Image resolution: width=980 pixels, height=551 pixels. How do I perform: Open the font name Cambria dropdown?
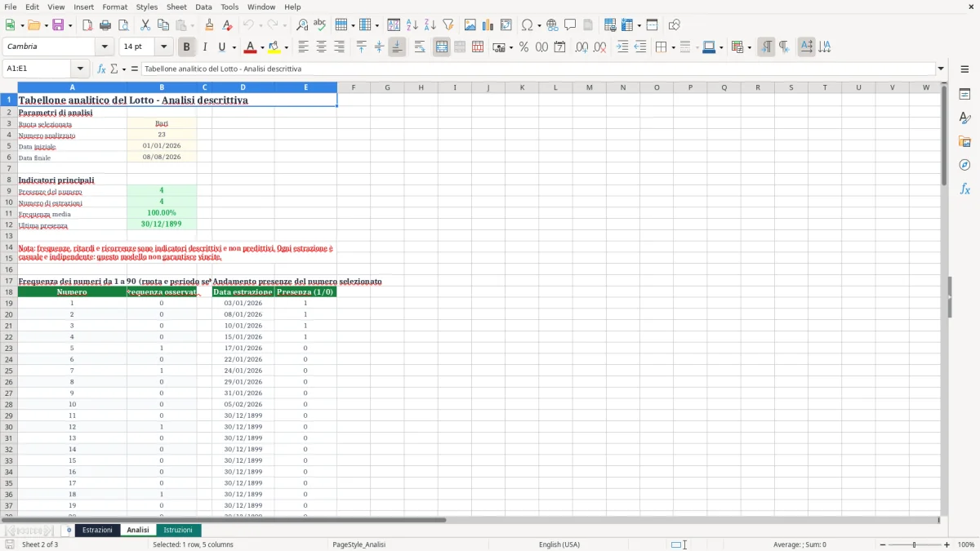coord(105,47)
